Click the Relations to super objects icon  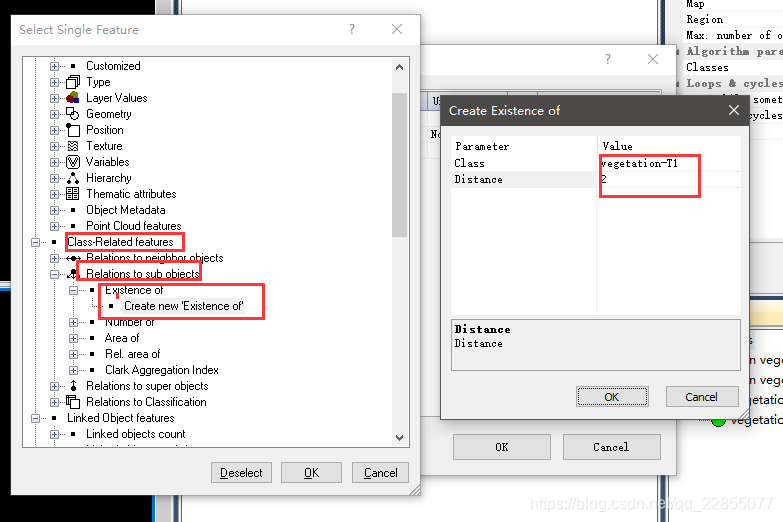pos(73,386)
